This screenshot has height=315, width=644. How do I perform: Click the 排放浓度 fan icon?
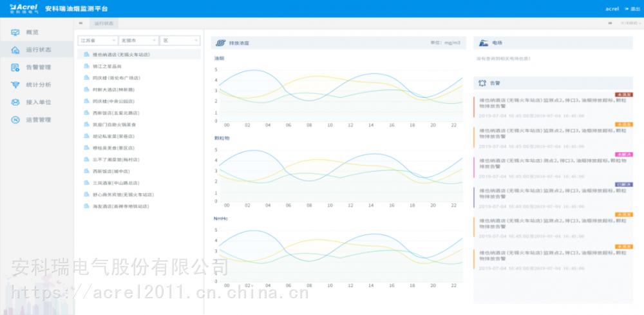coord(220,43)
